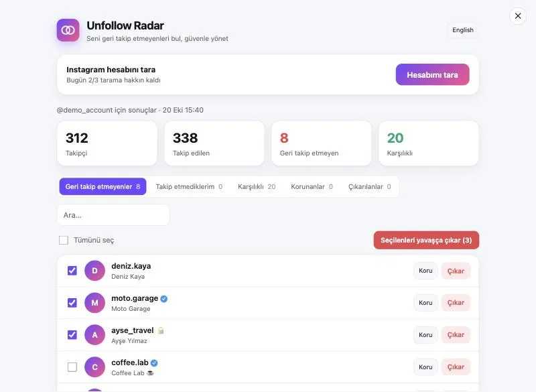This screenshot has width=536, height=392.
Task: Click the Deniz Kaya display name
Action: click(x=128, y=277)
